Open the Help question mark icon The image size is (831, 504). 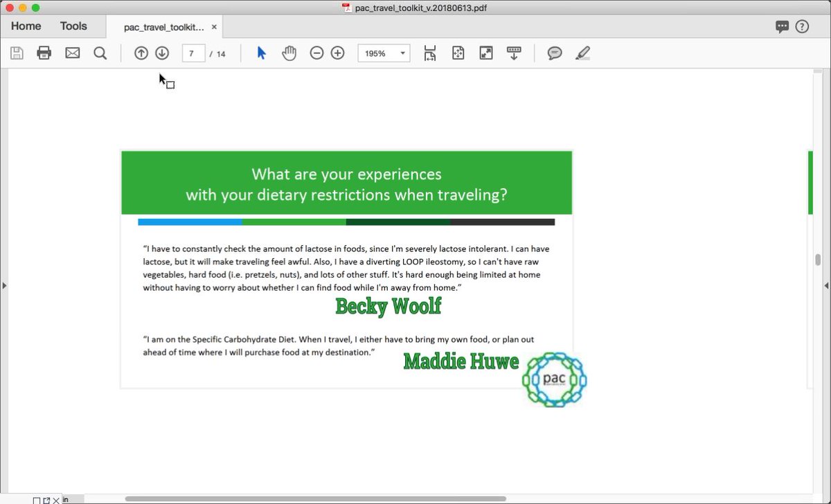coord(802,27)
